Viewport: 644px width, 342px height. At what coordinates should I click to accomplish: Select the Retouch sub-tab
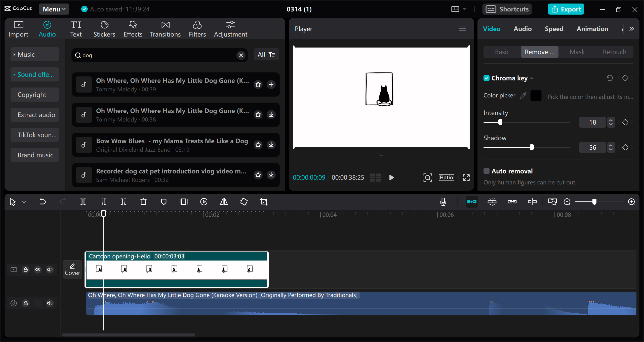point(615,52)
